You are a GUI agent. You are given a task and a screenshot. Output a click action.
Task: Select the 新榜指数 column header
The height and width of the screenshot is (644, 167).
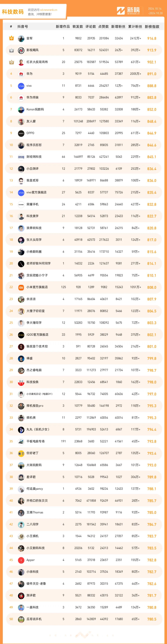pos(152,26)
